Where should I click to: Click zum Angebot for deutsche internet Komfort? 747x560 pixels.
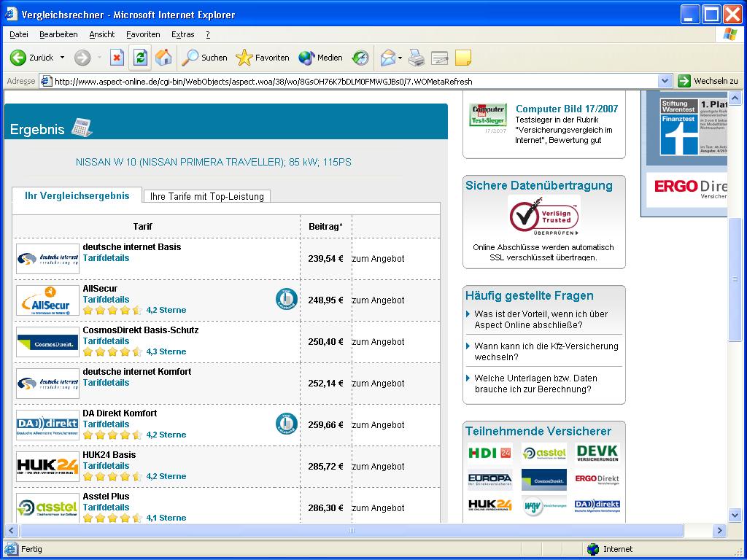379,384
